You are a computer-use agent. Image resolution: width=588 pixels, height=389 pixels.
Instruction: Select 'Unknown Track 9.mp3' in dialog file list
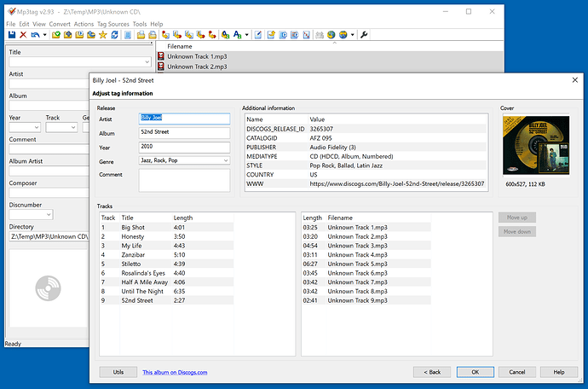(366, 300)
